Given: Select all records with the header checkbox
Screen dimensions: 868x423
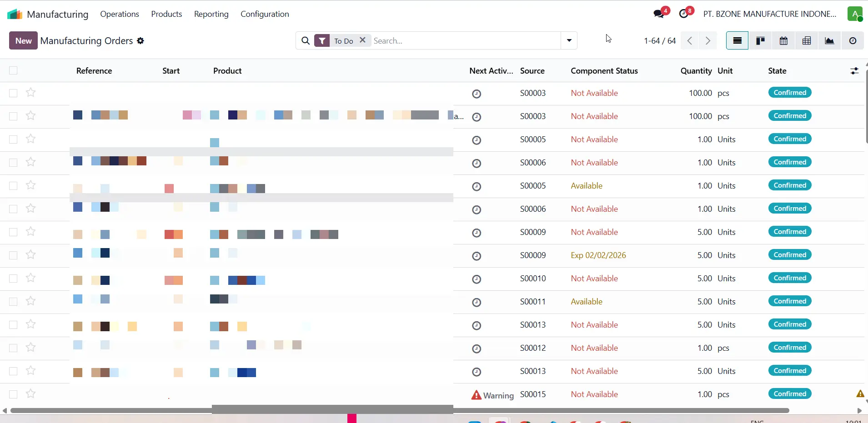Looking at the screenshot, I should (13, 70).
